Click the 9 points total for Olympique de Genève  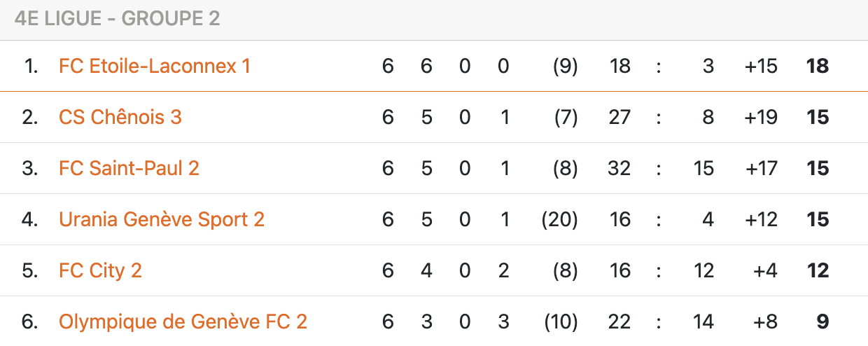click(x=822, y=321)
